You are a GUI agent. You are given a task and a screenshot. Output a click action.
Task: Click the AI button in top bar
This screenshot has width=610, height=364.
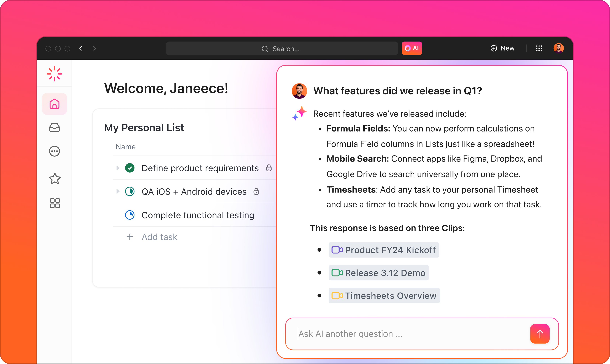coord(412,48)
